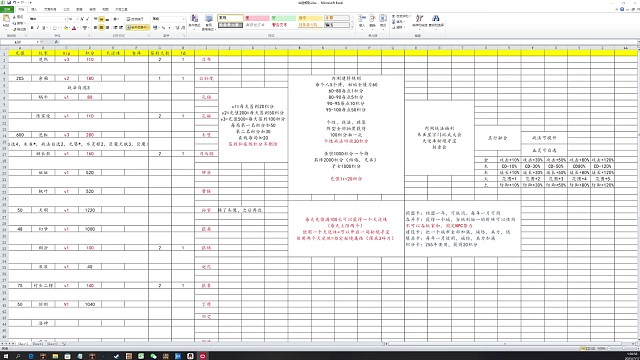This screenshot has height=360, width=640.
Task: Click the Save icon in quick access toolbar
Action: click(9, 2)
